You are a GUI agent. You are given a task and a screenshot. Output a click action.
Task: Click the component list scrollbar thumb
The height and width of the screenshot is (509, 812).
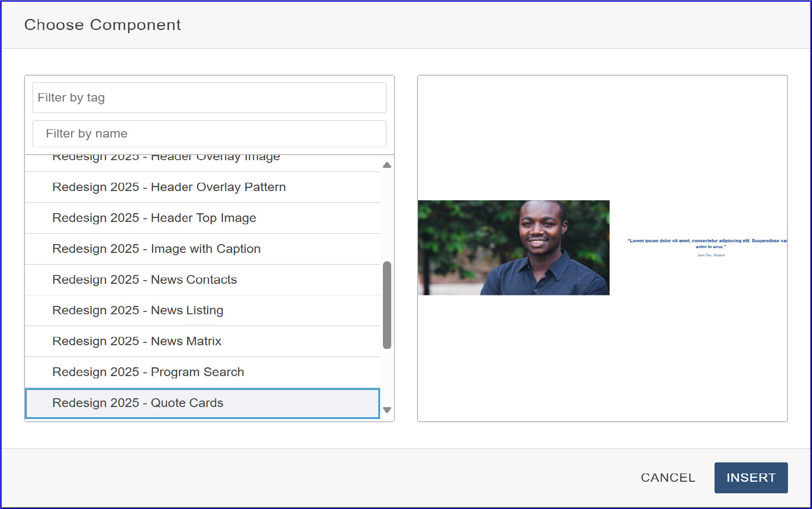387,305
